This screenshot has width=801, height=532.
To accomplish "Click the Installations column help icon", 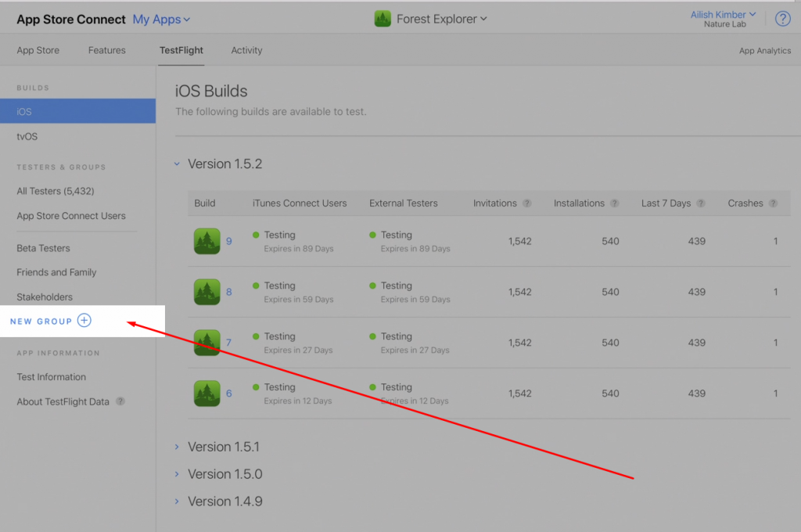I will 615,203.
